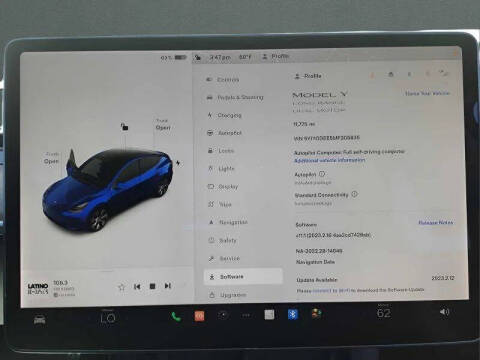480x360 pixels.
Task: Open the Trips menu
Action: coord(220,204)
